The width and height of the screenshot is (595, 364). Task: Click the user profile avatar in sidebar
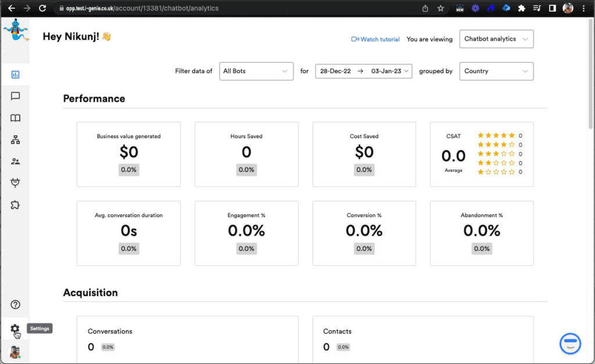[x=15, y=352]
